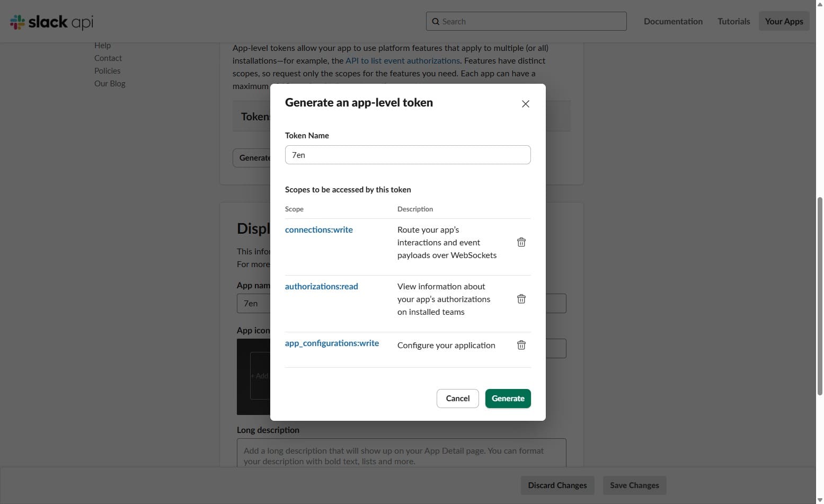Go to the Tutorials page
824x504 pixels.
(733, 21)
